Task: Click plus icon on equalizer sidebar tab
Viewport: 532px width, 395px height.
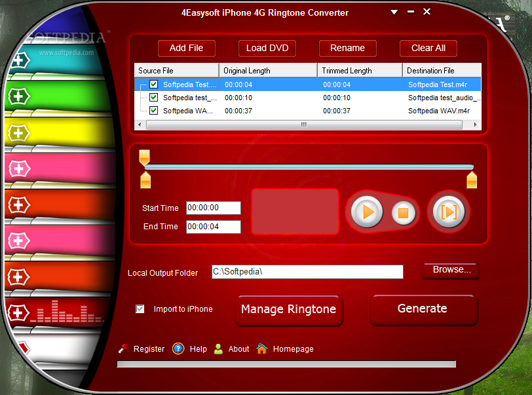Action: [18, 313]
